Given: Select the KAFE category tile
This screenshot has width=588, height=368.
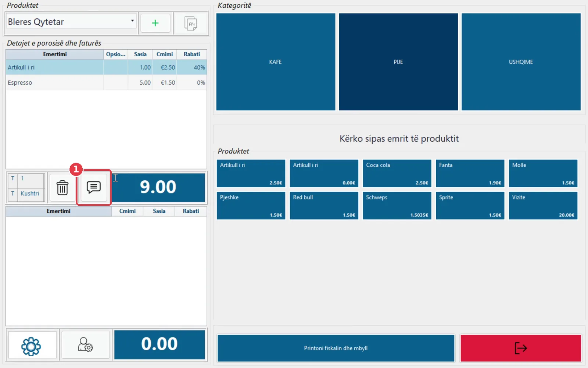Looking at the screenshot, I should [276, 62].
